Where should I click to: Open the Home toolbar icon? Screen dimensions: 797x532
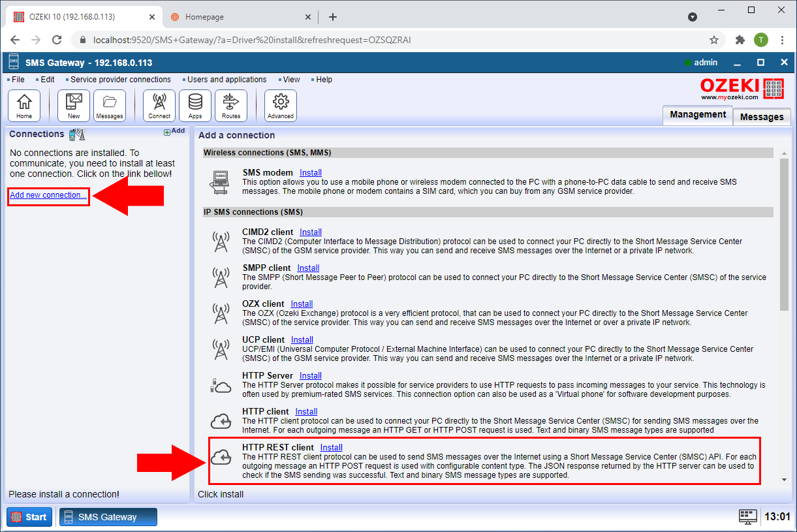coord(24,106)
